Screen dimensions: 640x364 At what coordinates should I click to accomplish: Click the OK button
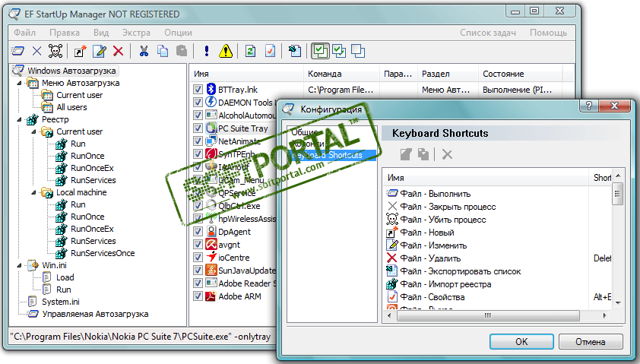click(521, 341)
